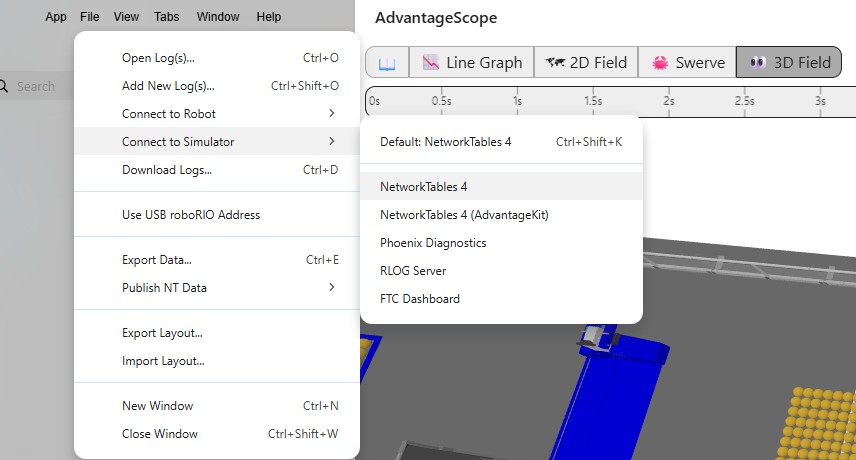Expand Connect to Simulator submenu arrow
This screenshot has width=856, height=460.
tap(331, 141)
